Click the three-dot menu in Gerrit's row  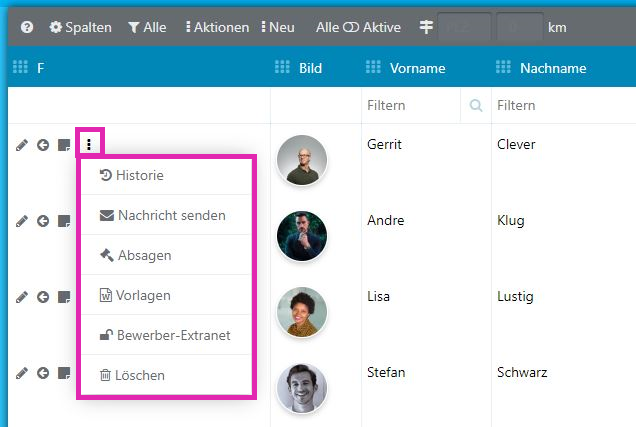click(89, 145)
